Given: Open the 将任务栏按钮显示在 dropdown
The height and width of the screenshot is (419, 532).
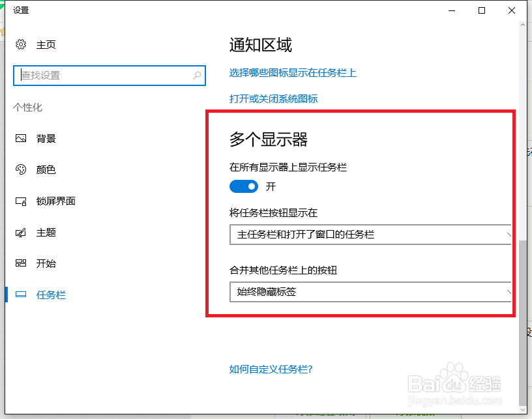Looking at the screenshot, I should (x=370, y=235).
